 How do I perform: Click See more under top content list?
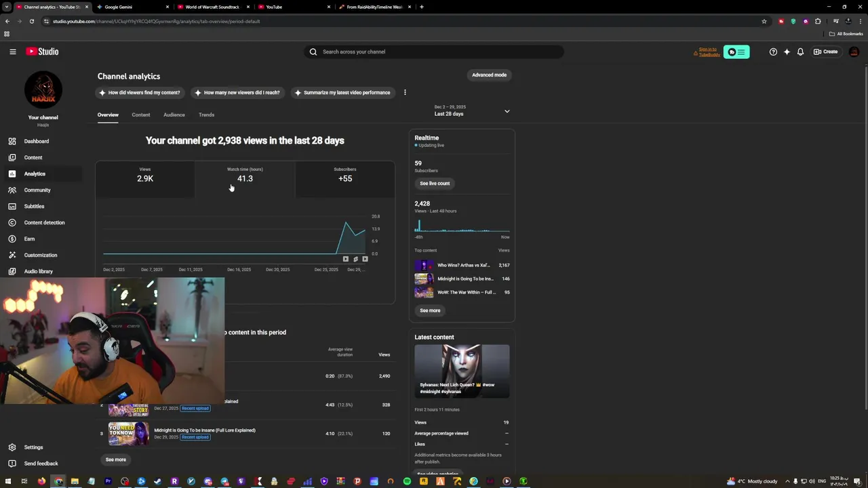(116, 460)
